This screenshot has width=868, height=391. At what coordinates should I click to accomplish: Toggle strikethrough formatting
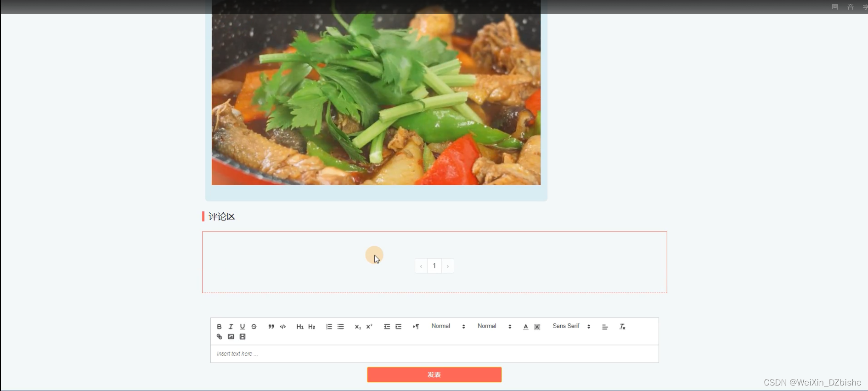[x=254, y=327]
